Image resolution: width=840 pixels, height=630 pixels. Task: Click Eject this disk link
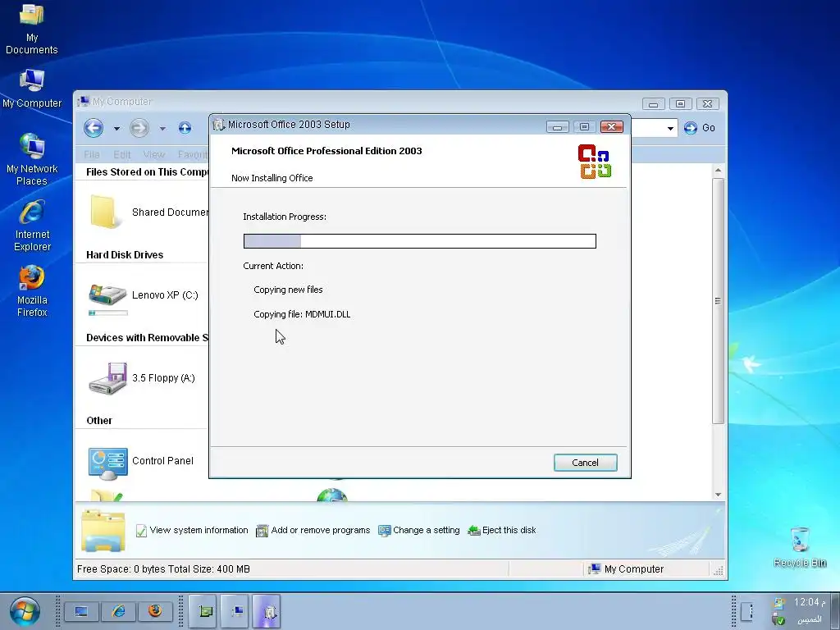[501, 531]
